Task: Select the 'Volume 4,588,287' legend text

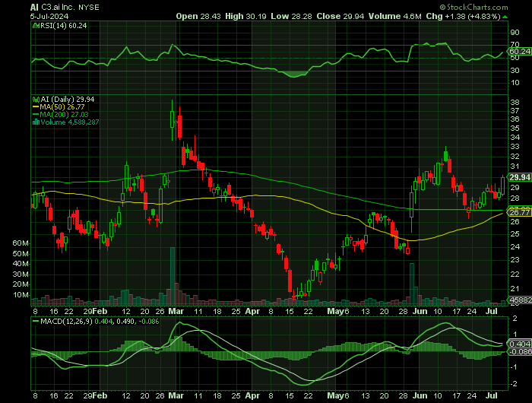Action: click(x=70, y=122)
